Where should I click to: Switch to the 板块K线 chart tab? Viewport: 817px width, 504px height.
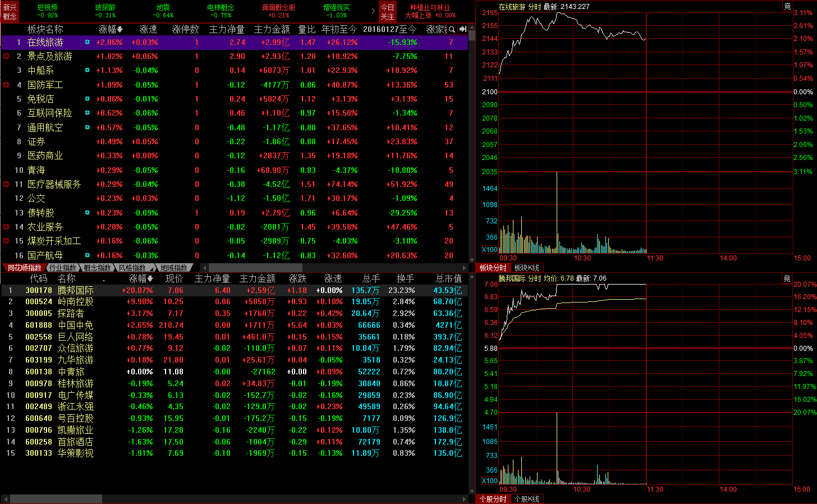pyautogui.click(x=526, y=268)
